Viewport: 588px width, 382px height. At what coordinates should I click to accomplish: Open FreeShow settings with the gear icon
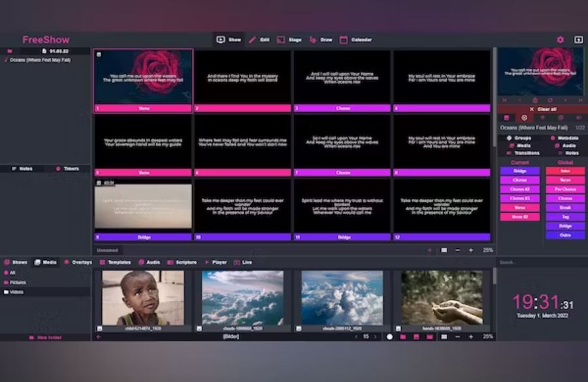[560, 39]
